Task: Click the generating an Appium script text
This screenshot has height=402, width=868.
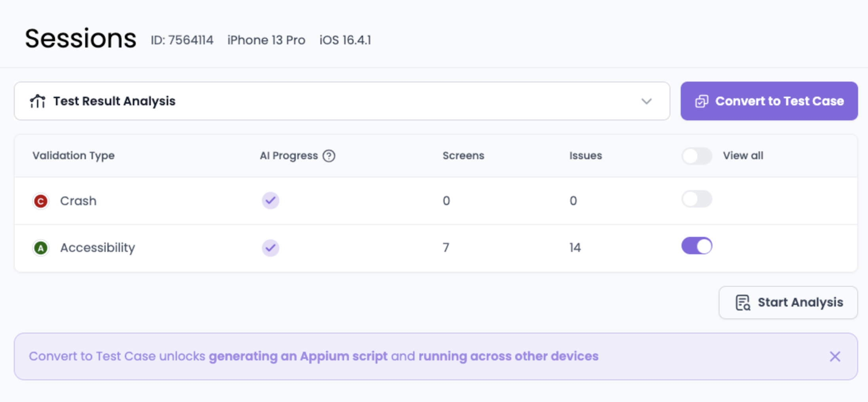Action: tap(298, 356)
